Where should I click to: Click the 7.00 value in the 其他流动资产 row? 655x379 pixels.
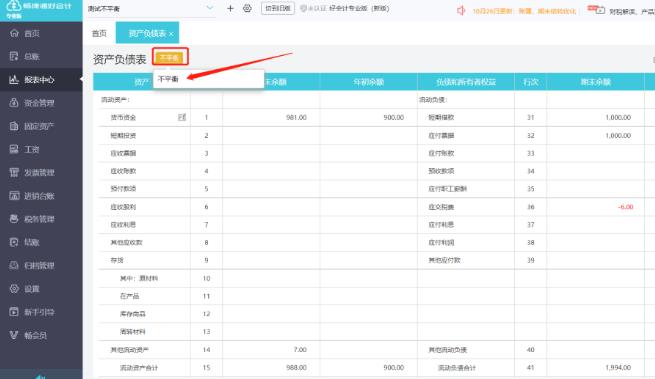pos(300,350)
